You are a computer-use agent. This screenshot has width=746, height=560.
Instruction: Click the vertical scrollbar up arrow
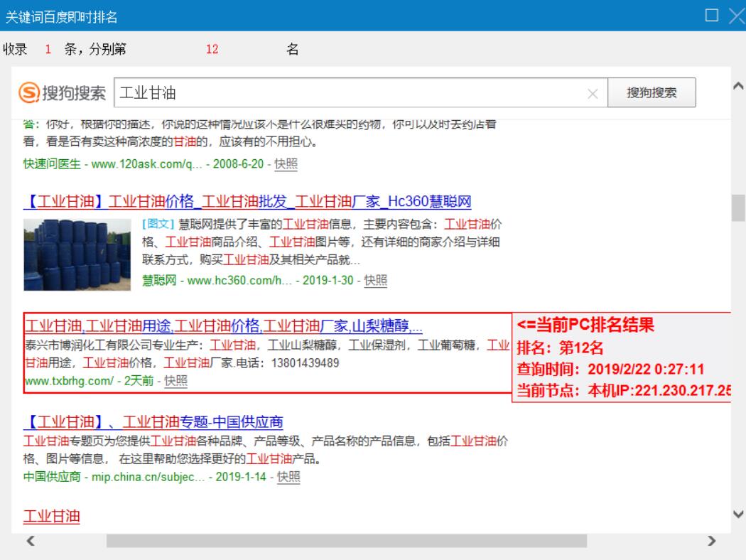point(738,86)
